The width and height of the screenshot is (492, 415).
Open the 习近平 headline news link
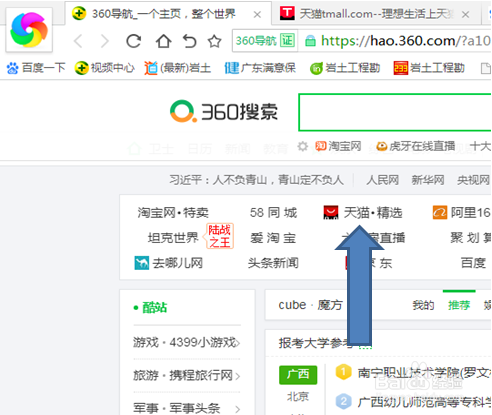256,180
